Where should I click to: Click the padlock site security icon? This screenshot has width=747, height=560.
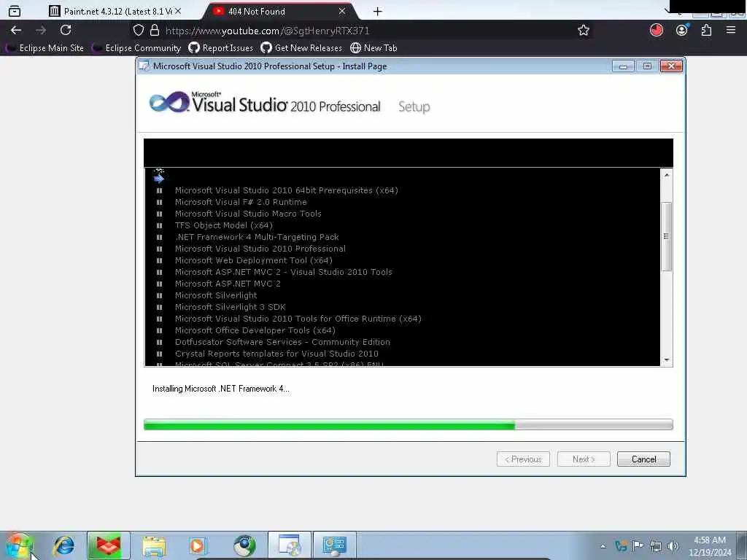(x=155, y=31)
